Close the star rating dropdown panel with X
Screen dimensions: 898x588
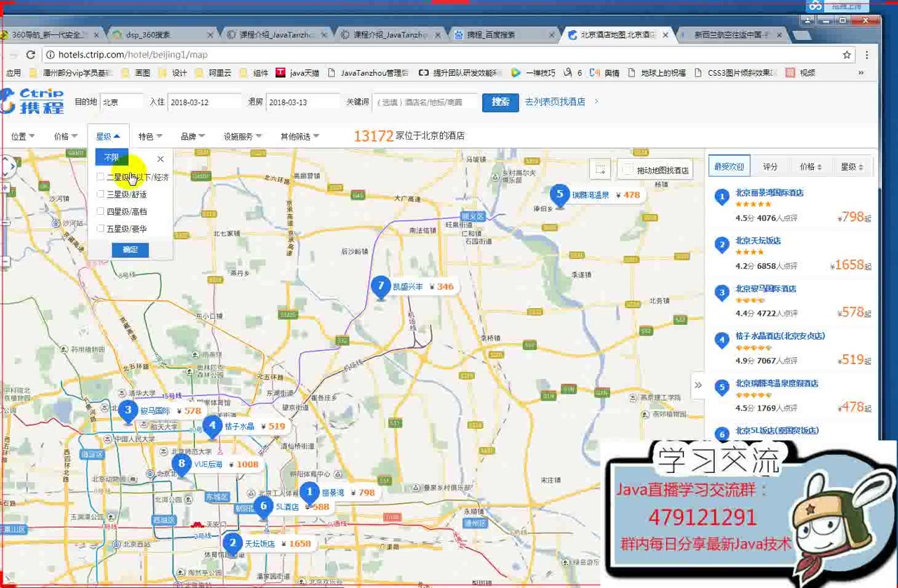(x=161, y=159)
